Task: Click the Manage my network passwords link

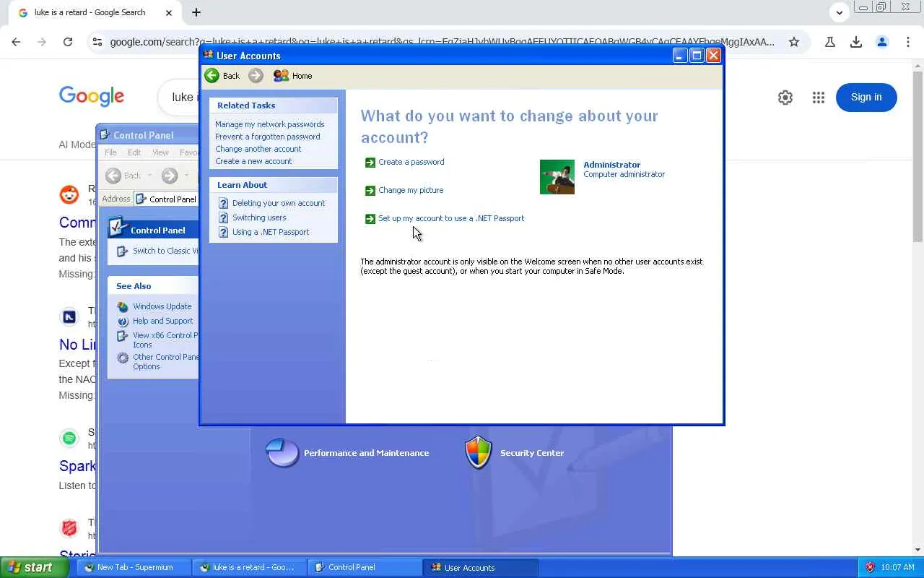Action: [x=270, y=124]
